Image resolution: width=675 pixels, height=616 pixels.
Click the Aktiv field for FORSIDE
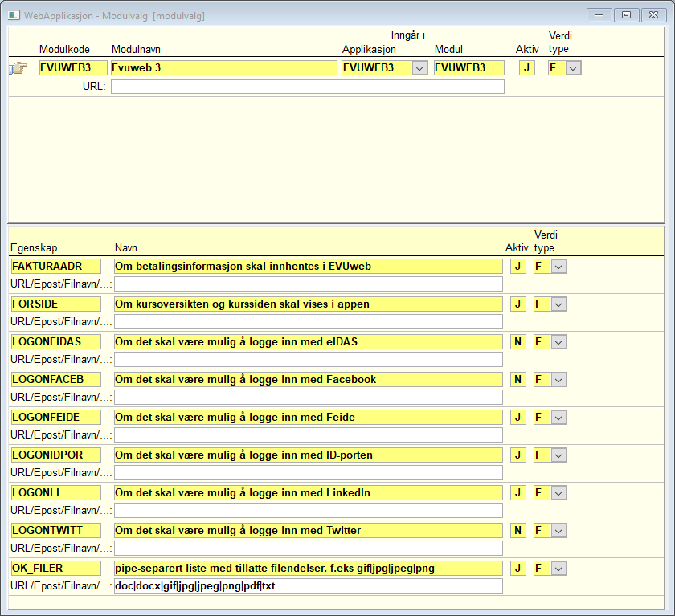click(x=518, y=304)
